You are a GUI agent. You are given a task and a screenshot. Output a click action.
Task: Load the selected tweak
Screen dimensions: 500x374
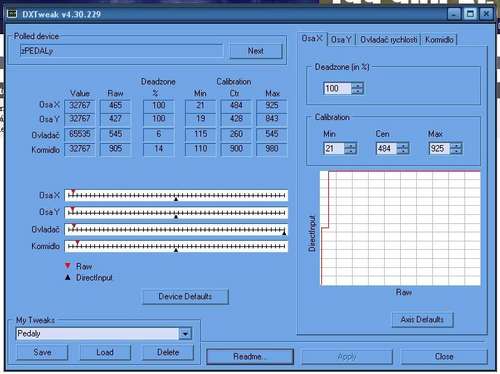point(105,352)
